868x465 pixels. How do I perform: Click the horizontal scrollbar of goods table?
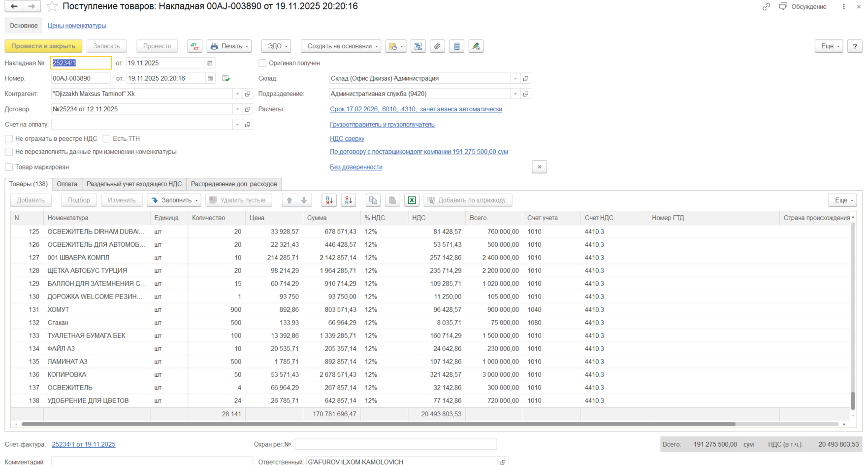pyautogui.click(x=378, y=424)
